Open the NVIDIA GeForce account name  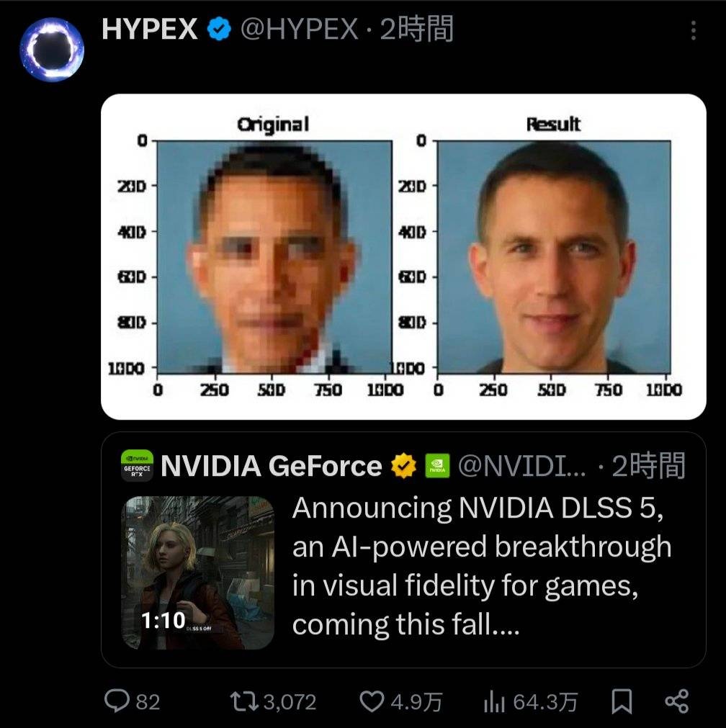point(272,466)
